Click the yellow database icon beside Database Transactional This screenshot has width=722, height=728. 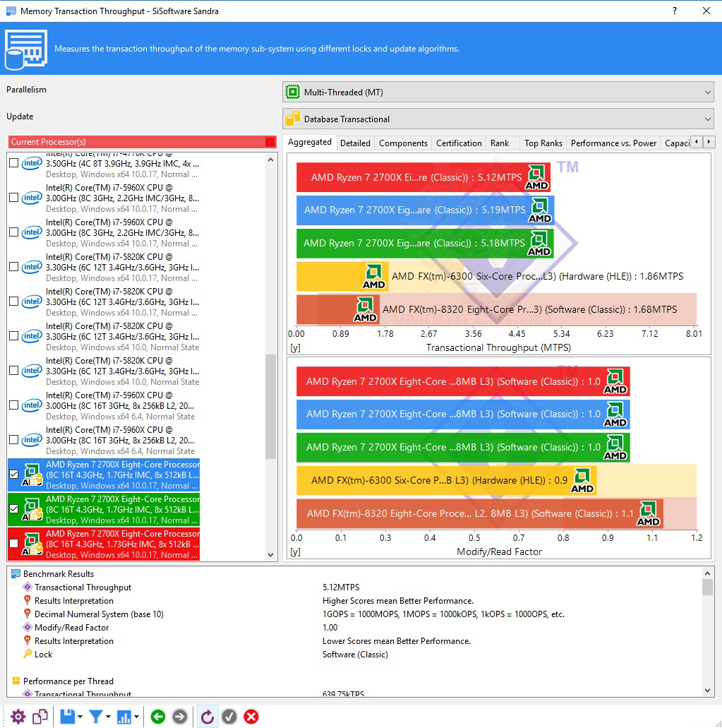pyautogui.click(x=292, y=119)
